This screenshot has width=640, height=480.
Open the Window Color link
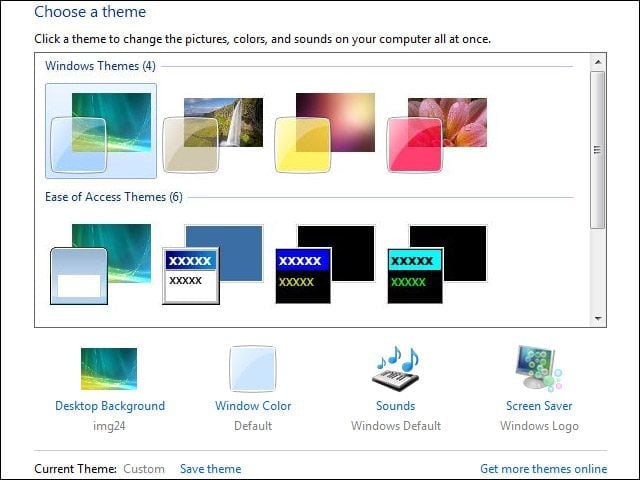253,406
